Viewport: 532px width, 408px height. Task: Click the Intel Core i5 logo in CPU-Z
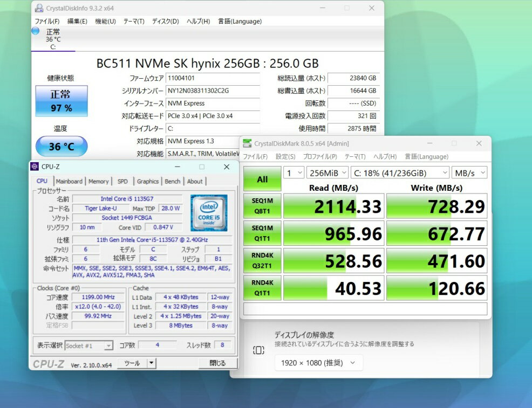[209, 212]
